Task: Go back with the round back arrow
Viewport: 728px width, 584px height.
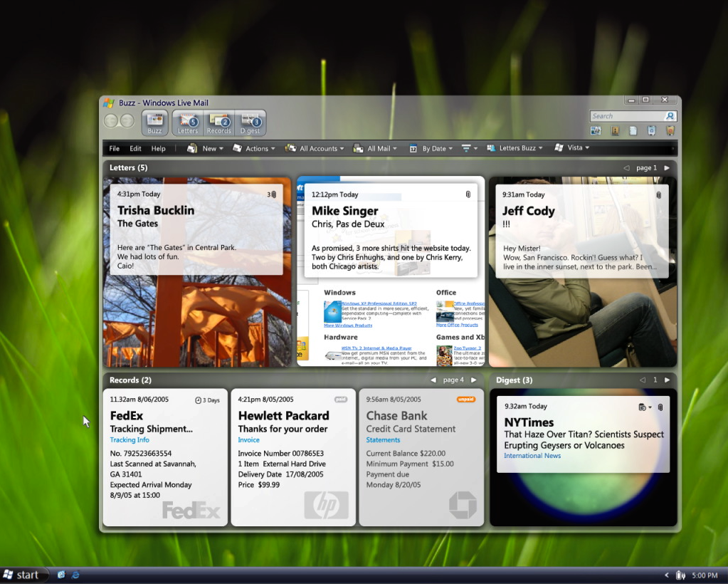Action: pos(111,121)
